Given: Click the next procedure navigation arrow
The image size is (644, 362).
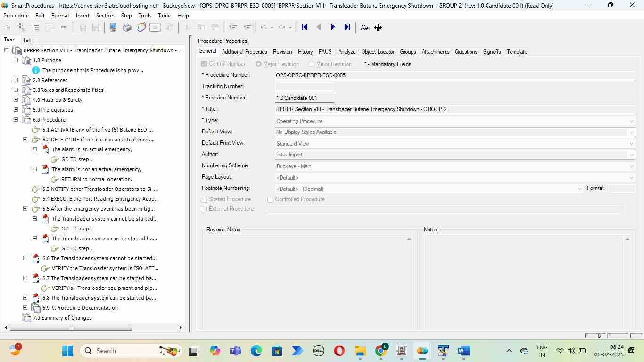Looking at the screenshot, I should click(333, 27).
